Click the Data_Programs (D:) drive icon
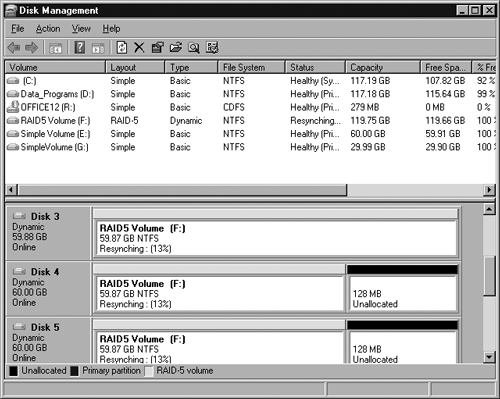 (x=13, y=94)
